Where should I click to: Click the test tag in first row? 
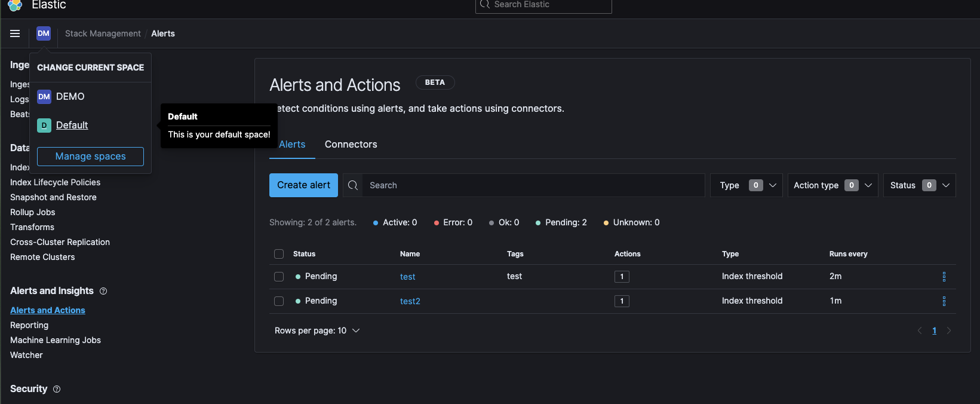[514, 276]
